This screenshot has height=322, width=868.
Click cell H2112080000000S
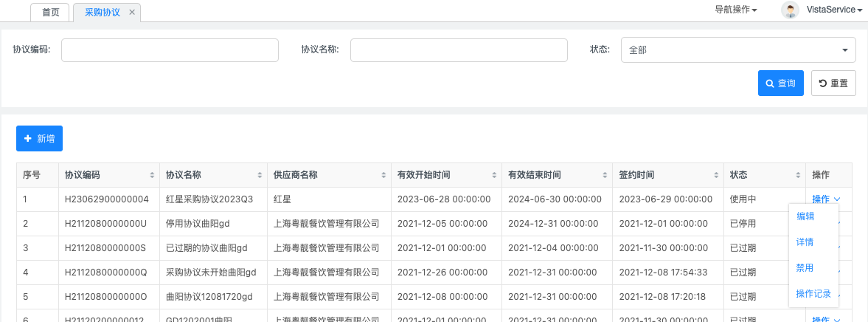pos(109,248)
